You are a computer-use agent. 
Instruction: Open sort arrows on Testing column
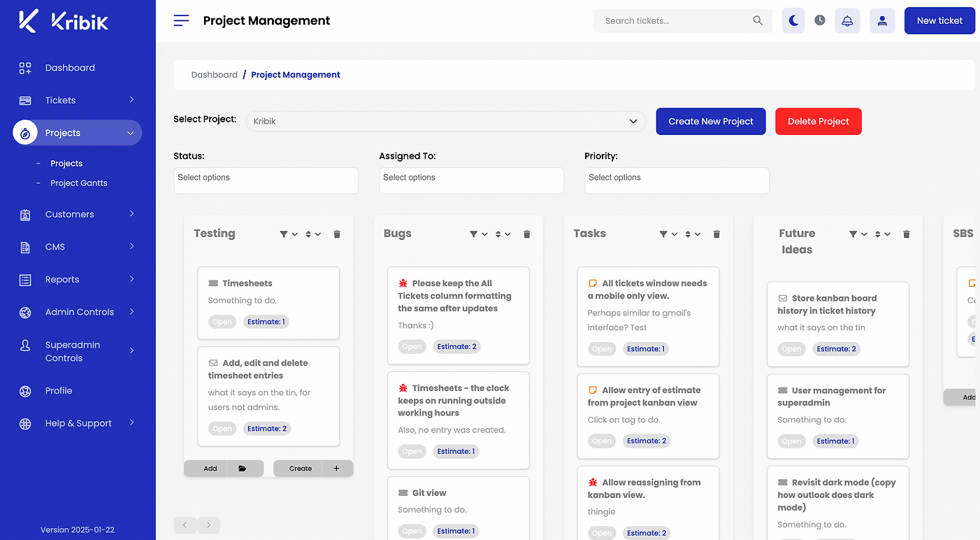(x=313, y=234)
